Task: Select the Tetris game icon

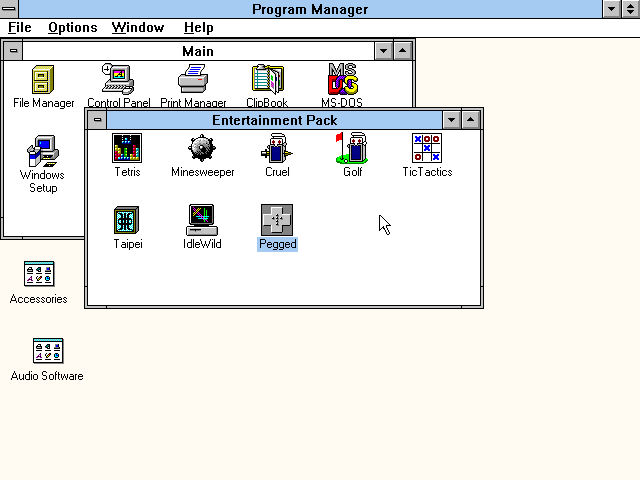Action: click(127, 148)
